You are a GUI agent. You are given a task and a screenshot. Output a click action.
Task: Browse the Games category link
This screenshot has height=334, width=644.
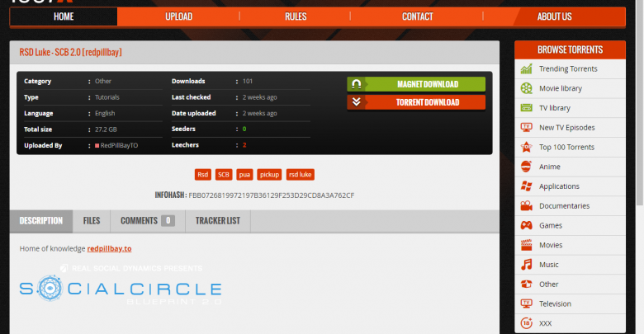[x=551, y=225]
